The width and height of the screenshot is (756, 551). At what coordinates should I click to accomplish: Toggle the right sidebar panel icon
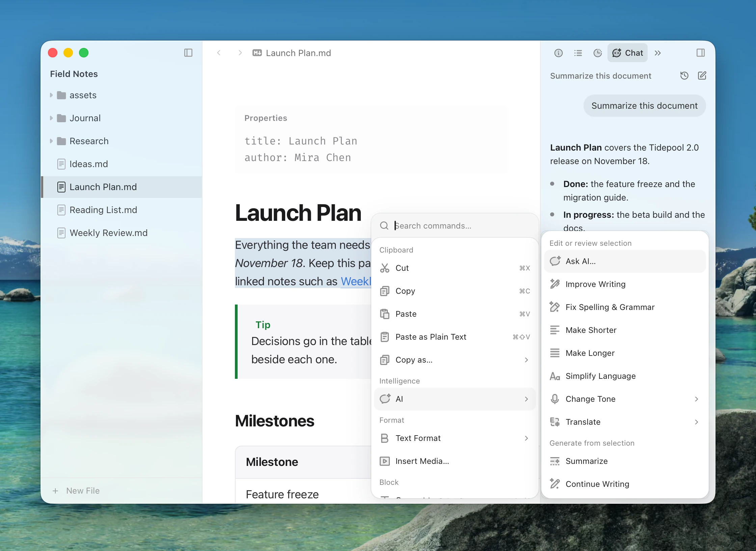(701, 53)
